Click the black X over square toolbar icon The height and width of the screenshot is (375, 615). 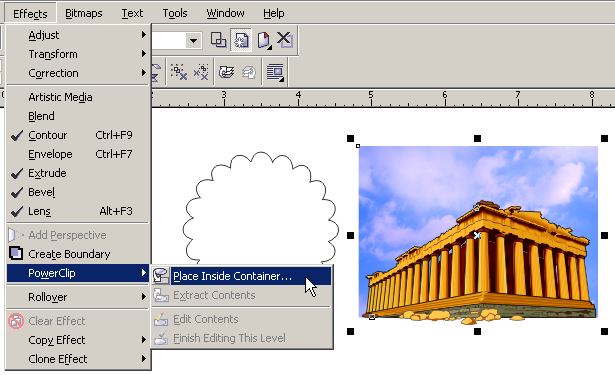coord(285,40)
